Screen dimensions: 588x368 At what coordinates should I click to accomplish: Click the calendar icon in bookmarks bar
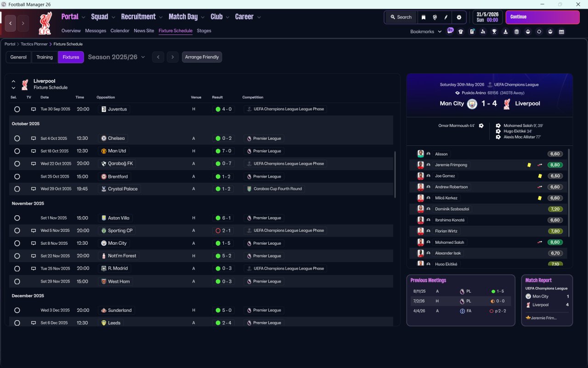point(561,32)
